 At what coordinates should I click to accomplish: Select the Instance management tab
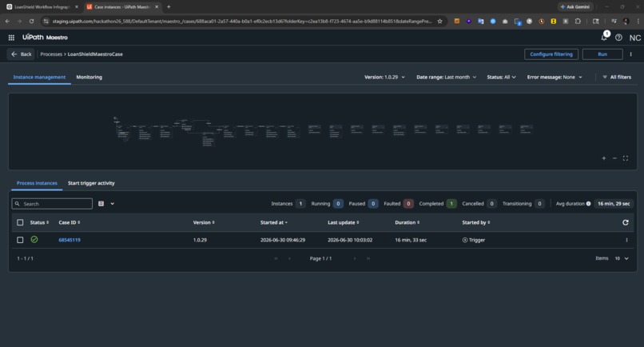39,77
